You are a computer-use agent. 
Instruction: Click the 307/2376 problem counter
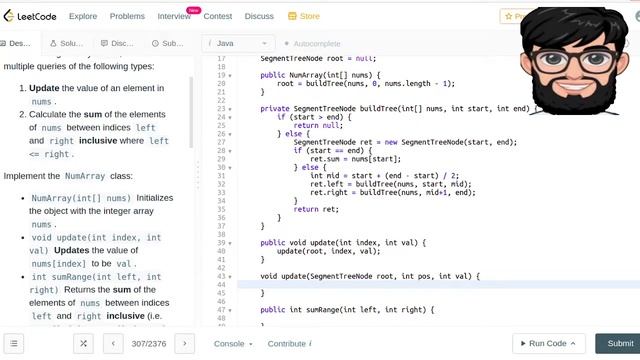[149, 344]
